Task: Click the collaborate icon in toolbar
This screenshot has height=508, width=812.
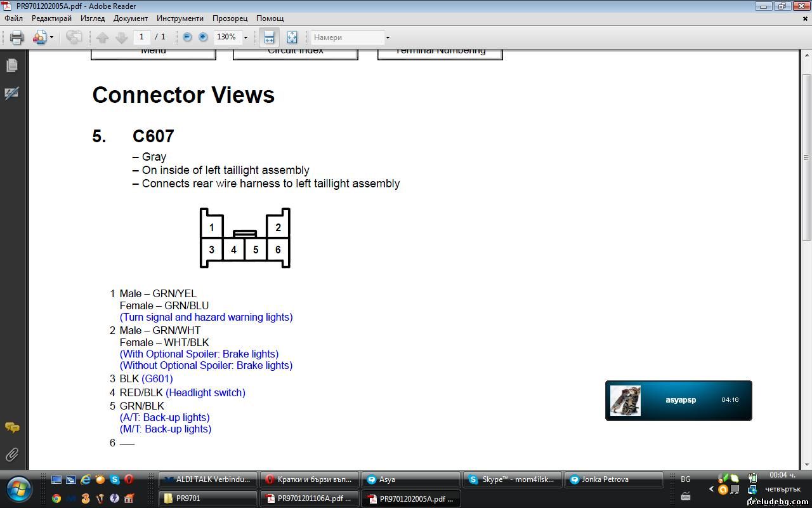Action: pos(39,37)
